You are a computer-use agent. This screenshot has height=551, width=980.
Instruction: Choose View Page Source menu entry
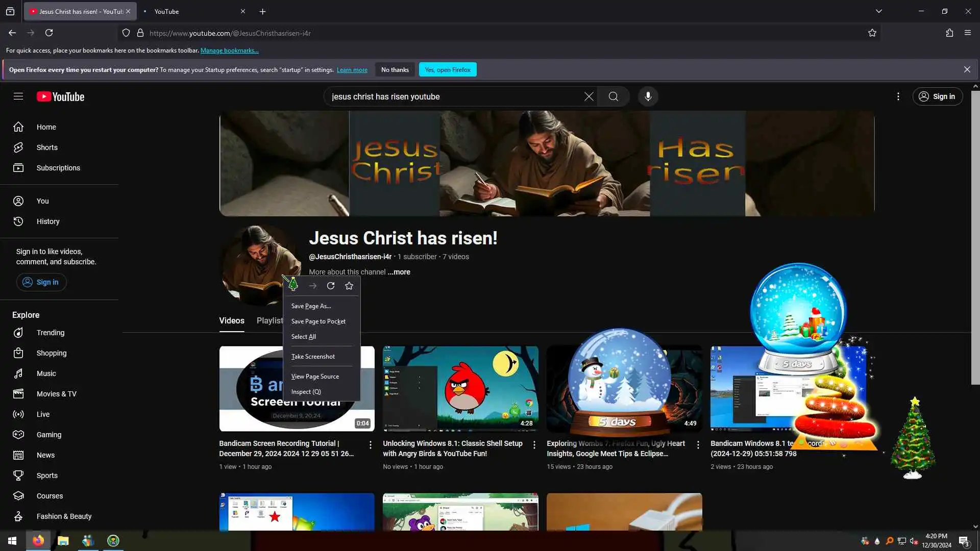(x=315, y=377)
